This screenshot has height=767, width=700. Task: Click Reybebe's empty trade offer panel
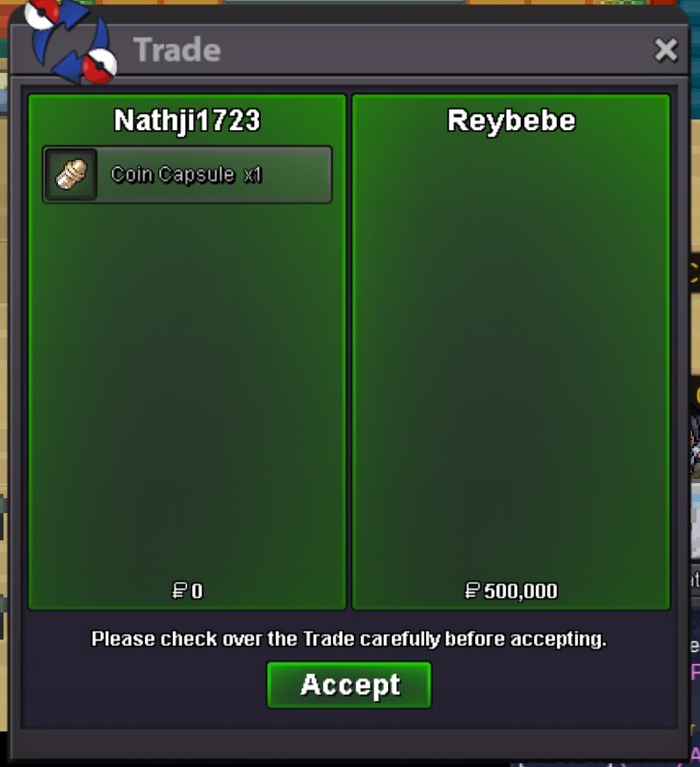click(x=510, y=352)
